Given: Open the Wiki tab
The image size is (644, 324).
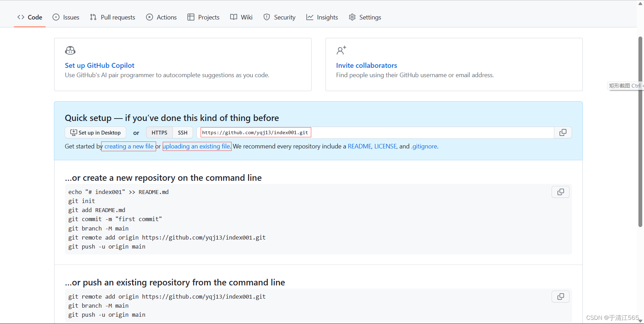Looking at the screenshot, I should point(241,17).
